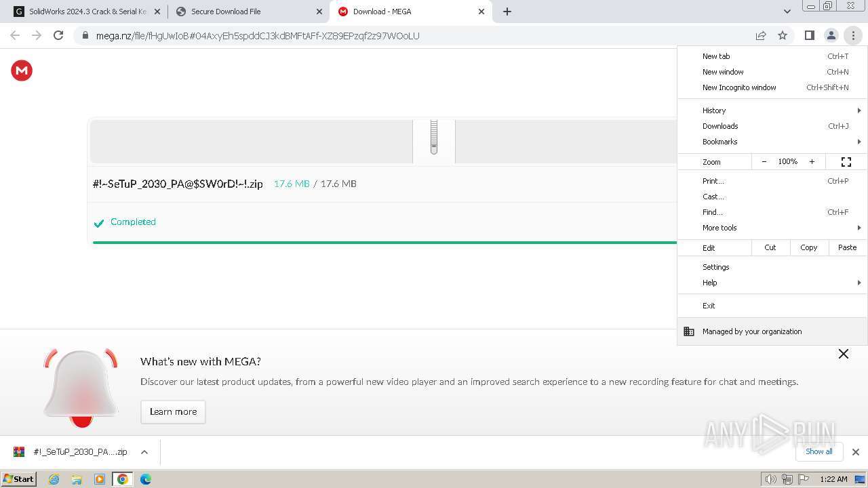
Task: Go back to previous page
Action: click(x=15, y=35)
